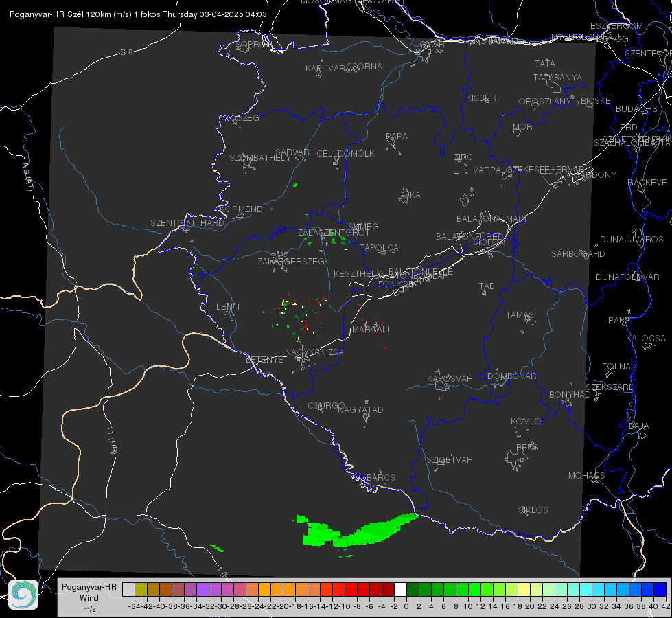Click the 11 (HR) road label
Viewport: 672px width, 618px height.
111,440
